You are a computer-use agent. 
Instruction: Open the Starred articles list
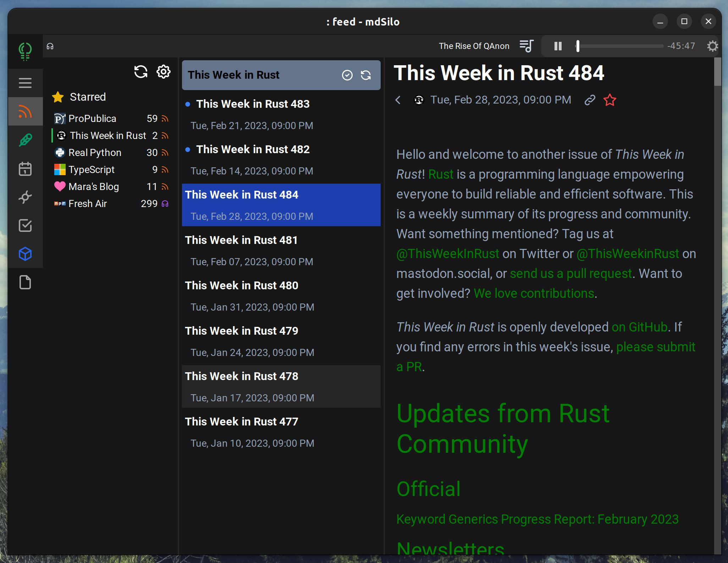click(88, 97)
